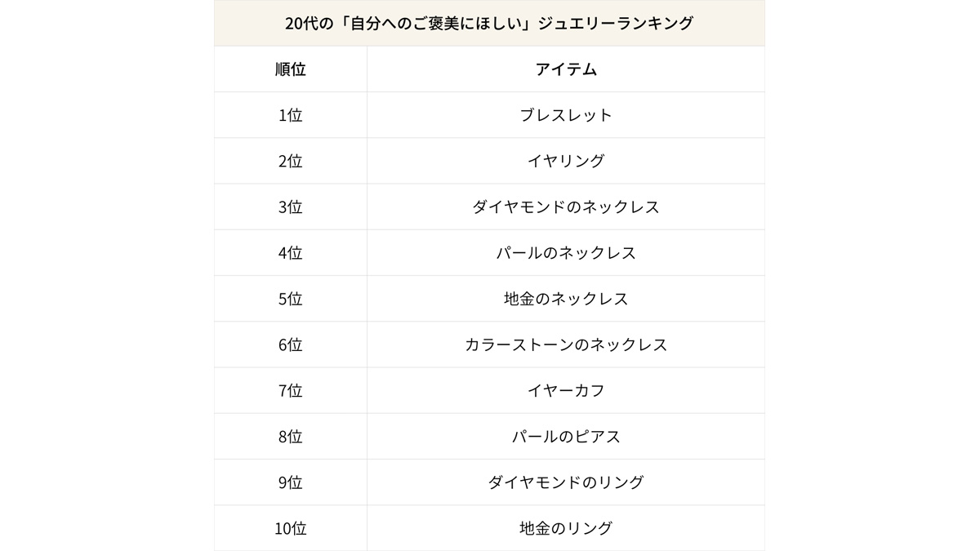Click the 3位 rank cell
Viewport: 980px width, 551px height.
click(x=291, y=207)
